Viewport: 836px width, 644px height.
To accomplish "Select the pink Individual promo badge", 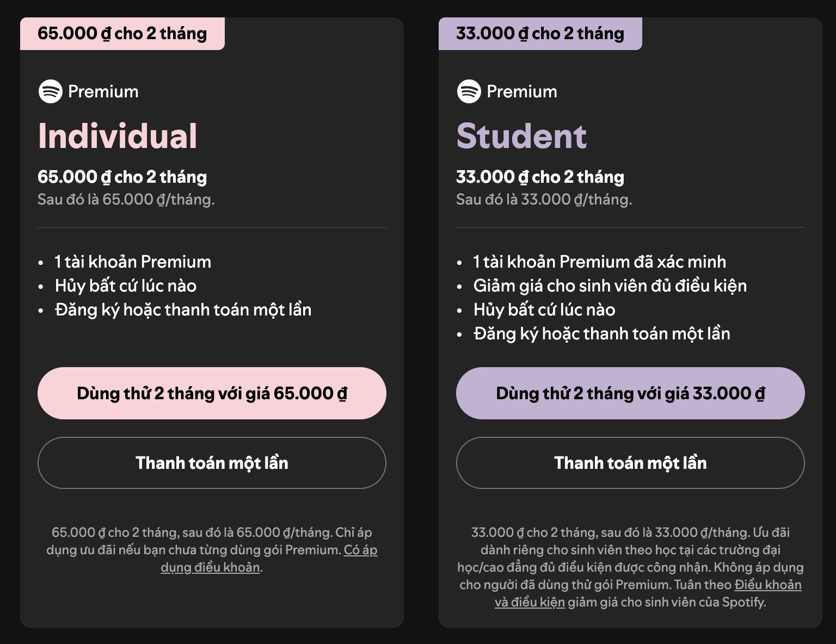I will tap(122, 33).
